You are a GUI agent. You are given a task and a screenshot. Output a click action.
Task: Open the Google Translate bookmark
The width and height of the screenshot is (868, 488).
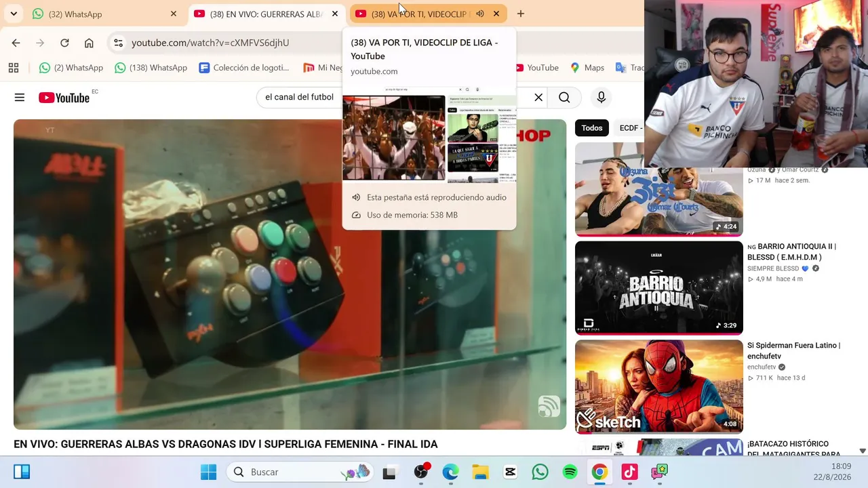pos(629,68)
